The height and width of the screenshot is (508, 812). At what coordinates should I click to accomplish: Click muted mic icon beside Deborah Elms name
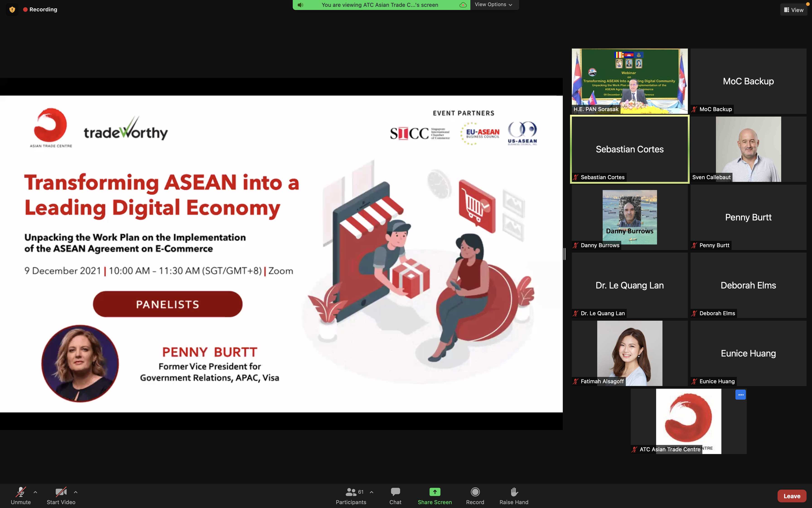pyautogui.click(x=694, y=313)
